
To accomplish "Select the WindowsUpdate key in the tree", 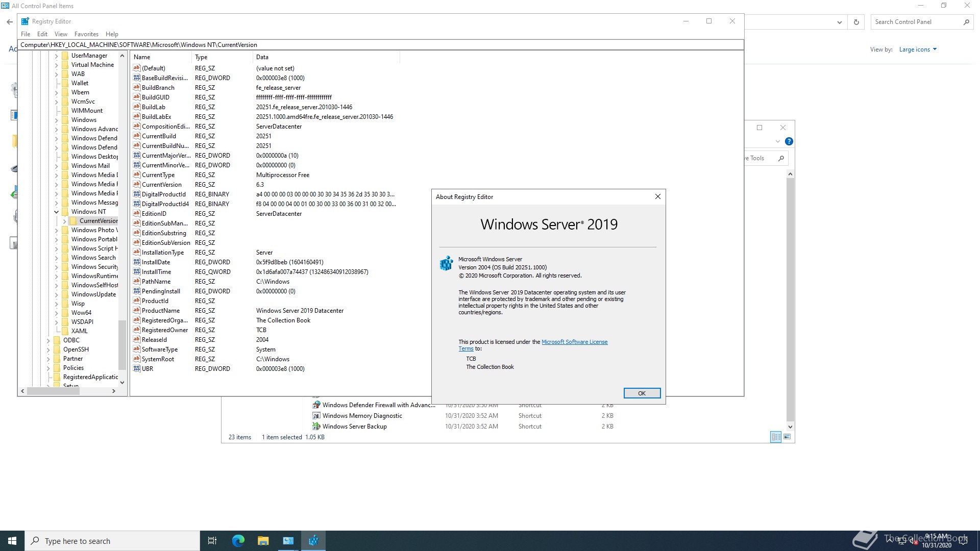I will [93, 294].
